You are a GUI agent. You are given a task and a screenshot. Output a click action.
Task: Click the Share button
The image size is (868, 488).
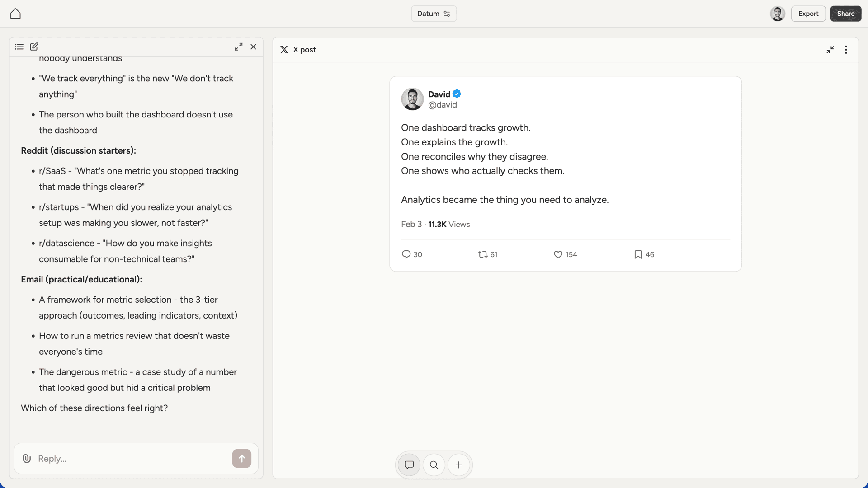845,14
